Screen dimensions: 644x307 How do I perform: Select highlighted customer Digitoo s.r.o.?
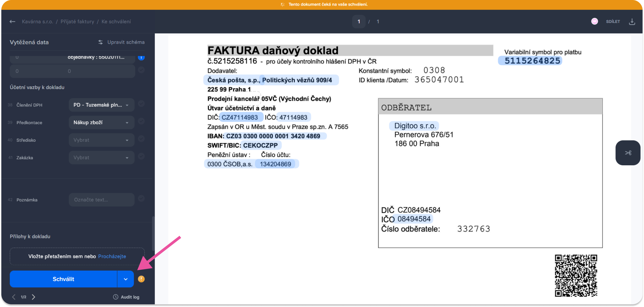point(414,126)
